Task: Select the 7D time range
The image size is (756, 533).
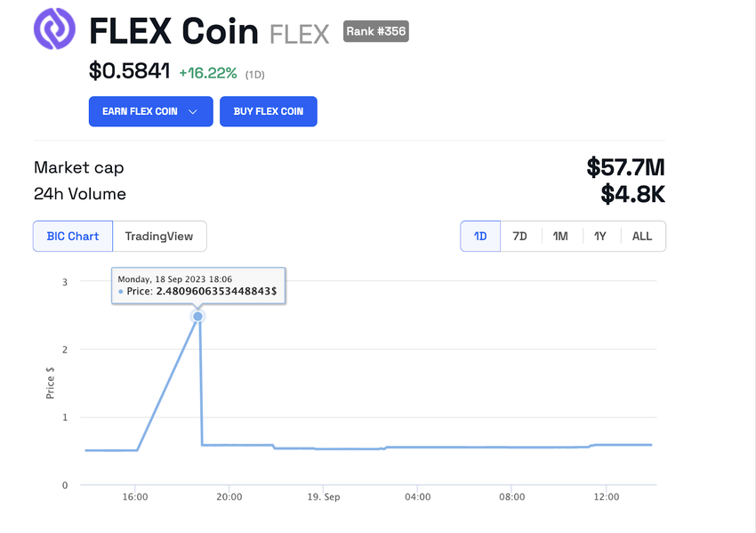Action: point(520,237)
